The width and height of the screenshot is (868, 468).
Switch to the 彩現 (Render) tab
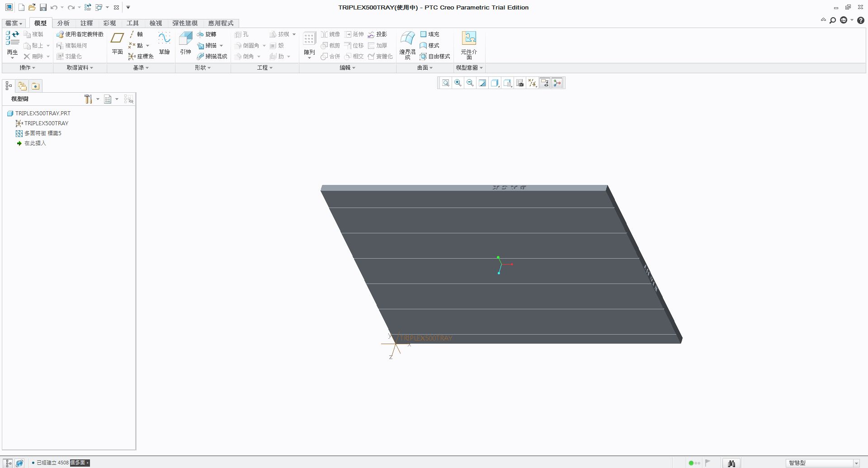(x=109, y=23)
